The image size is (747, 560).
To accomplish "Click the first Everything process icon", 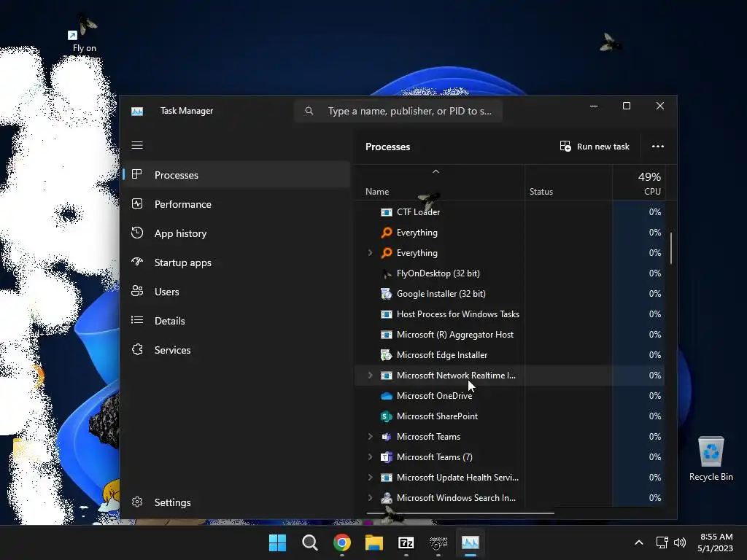I will tap(387, 233).
